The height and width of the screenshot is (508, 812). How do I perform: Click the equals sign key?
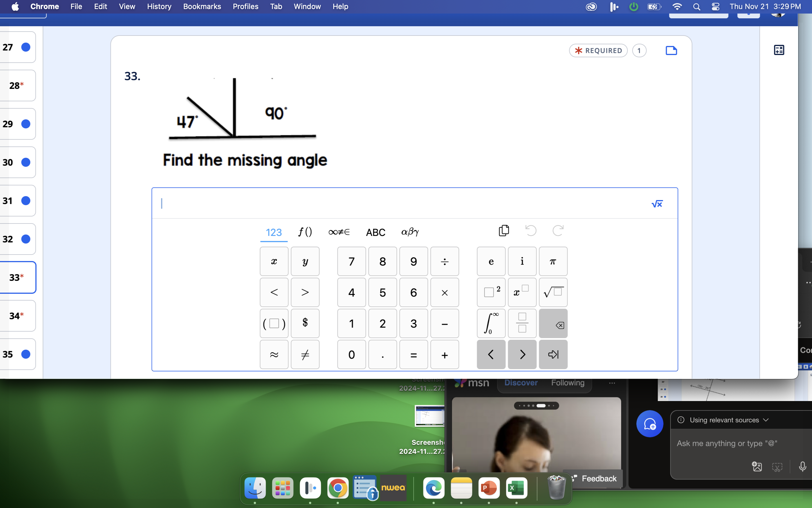tap(413, 354)
